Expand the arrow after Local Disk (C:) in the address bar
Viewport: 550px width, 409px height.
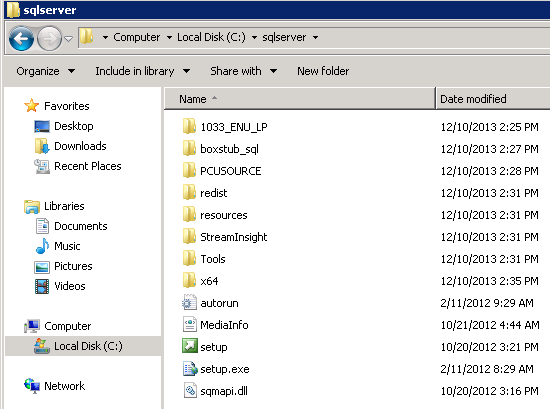tap(254, 37)
